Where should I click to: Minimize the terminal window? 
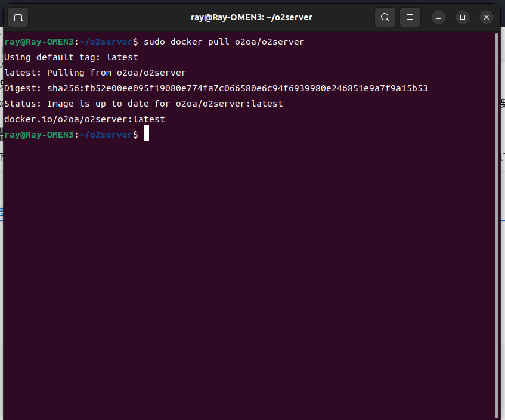[x=439, y=17]
